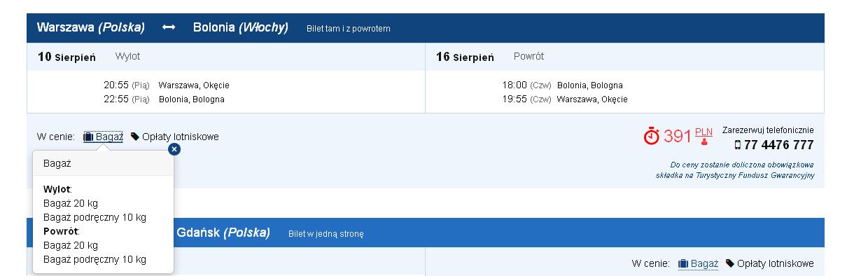Screen dimensions: 868x276
Task: Select Opłaty lotniskowe in Warszawa offer
Action: click(181, 137)
